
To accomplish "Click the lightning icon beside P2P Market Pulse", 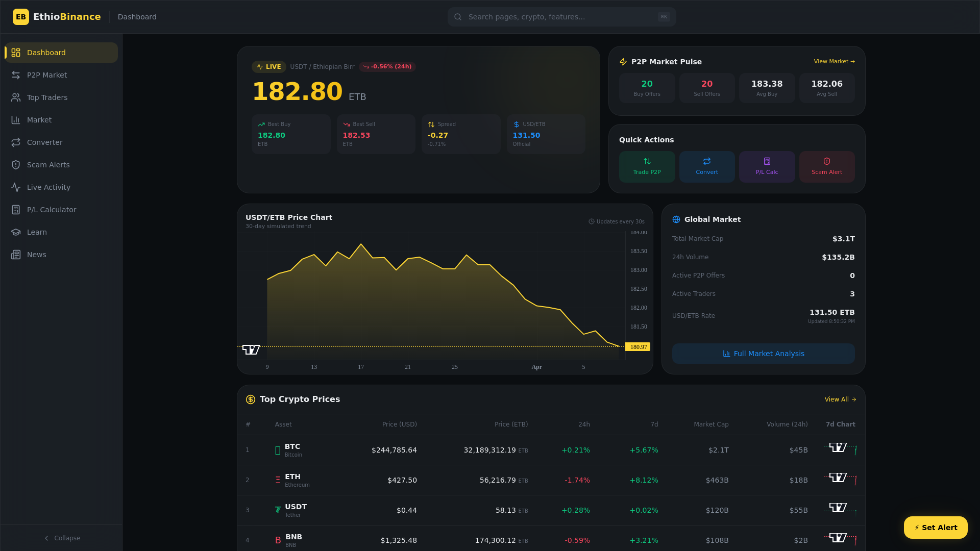I will [623, 62].
